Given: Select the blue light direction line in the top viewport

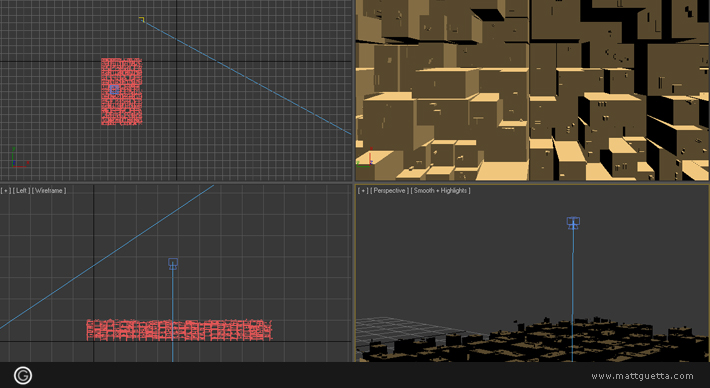Looking at the screenshot, I should 247,77.
